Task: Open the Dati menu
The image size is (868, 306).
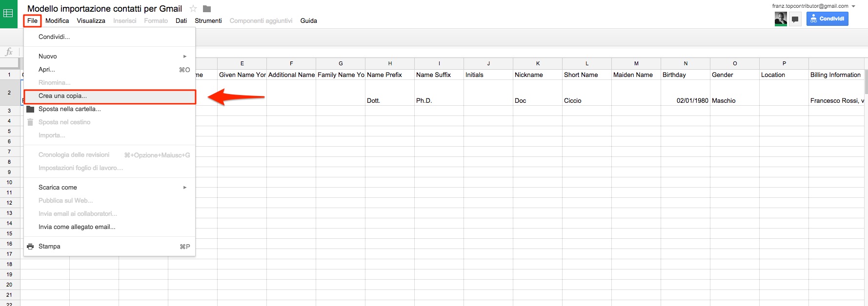Action: [x=182, y=21]
